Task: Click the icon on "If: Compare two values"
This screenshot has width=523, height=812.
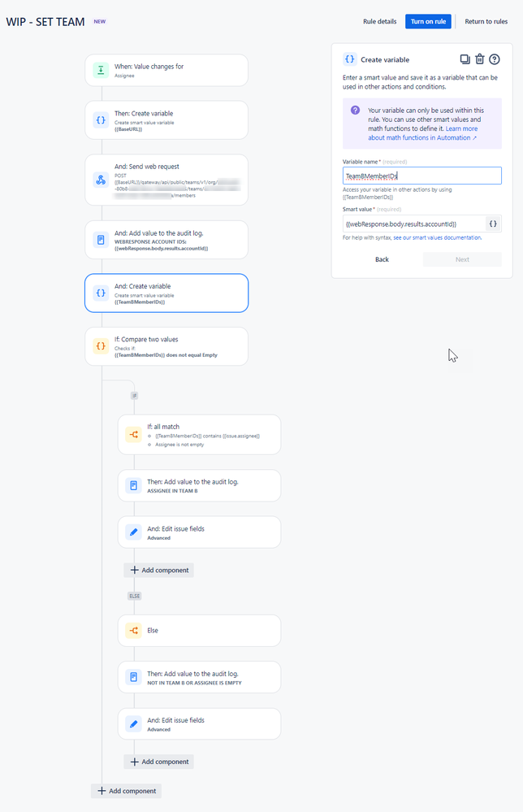Action: (x=102, y=345)
